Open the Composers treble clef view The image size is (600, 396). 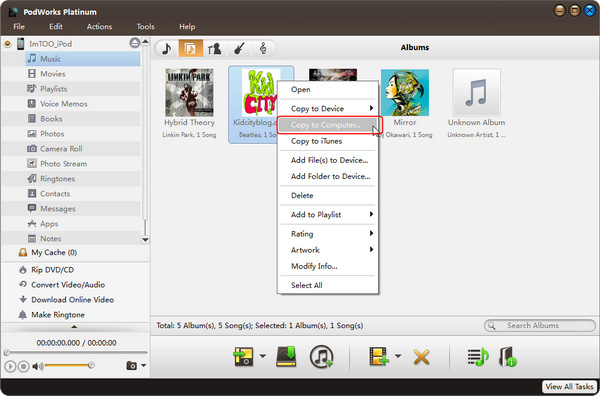click(x=263, y=48)
